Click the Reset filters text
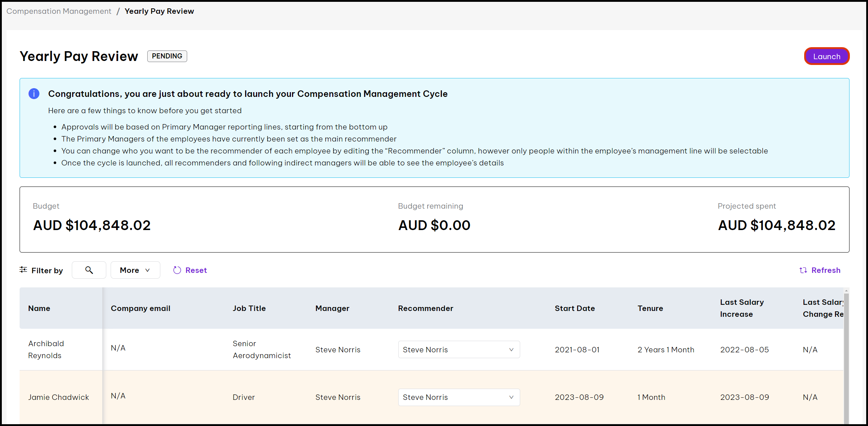The image size is (868, 426). 196,270
